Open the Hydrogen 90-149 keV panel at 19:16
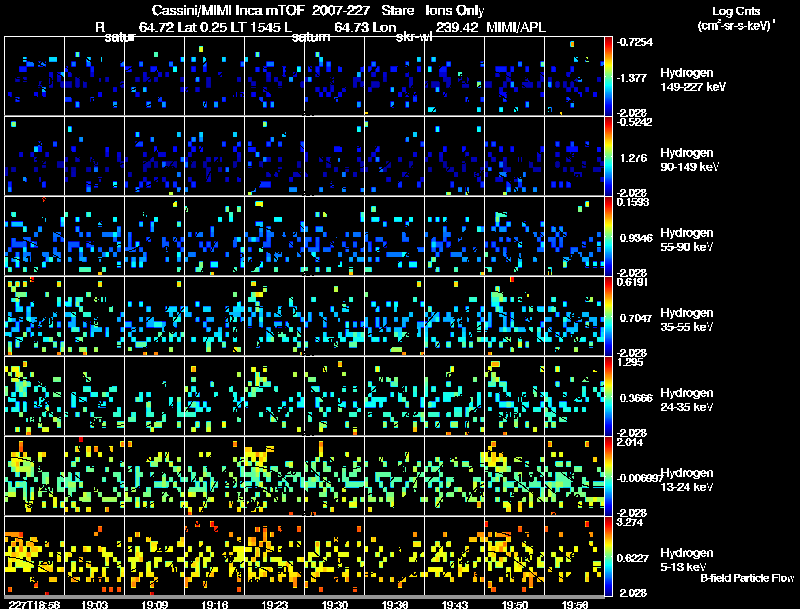Image resolution: width=800 pixels, height=609 pixels. pos(214,156)
